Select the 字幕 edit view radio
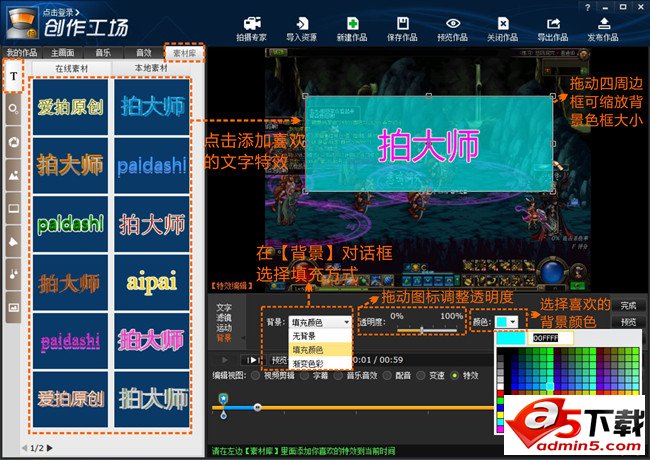This screenshot has height=460, width=650. [x=305, y=375]
